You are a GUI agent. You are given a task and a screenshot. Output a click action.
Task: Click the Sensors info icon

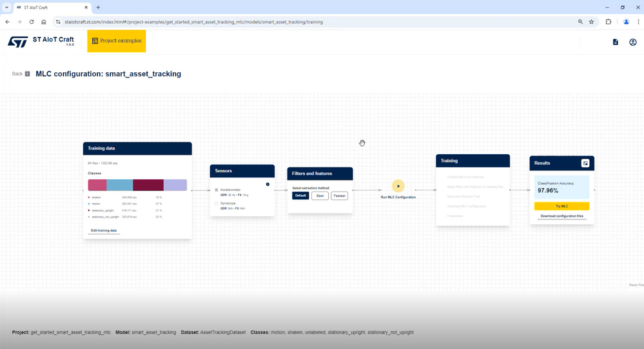tap(268, 184)
